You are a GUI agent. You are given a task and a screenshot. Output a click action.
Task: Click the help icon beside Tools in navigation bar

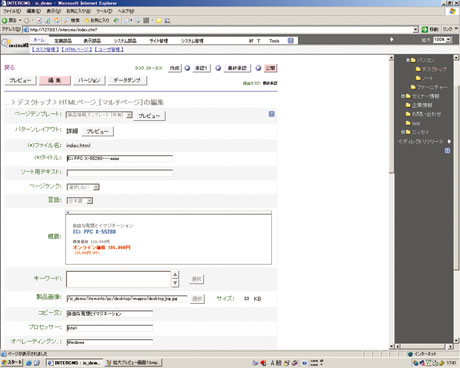[x=291, y=41]
